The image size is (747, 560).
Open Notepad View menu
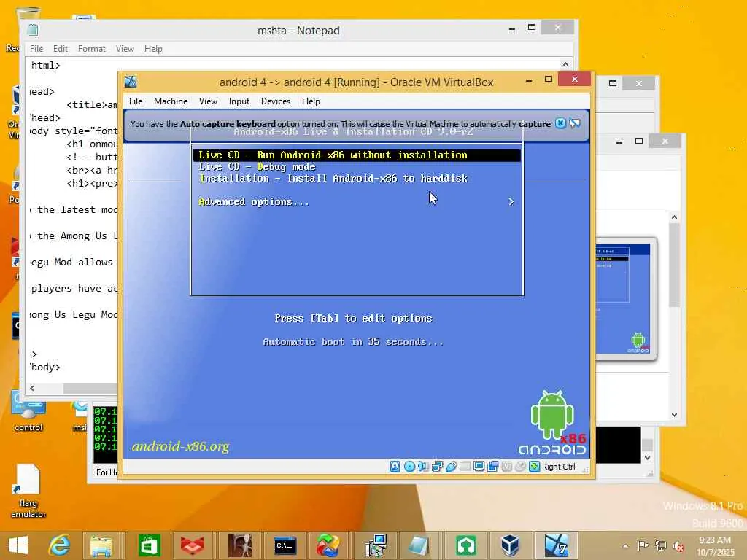tap(125, 49)
